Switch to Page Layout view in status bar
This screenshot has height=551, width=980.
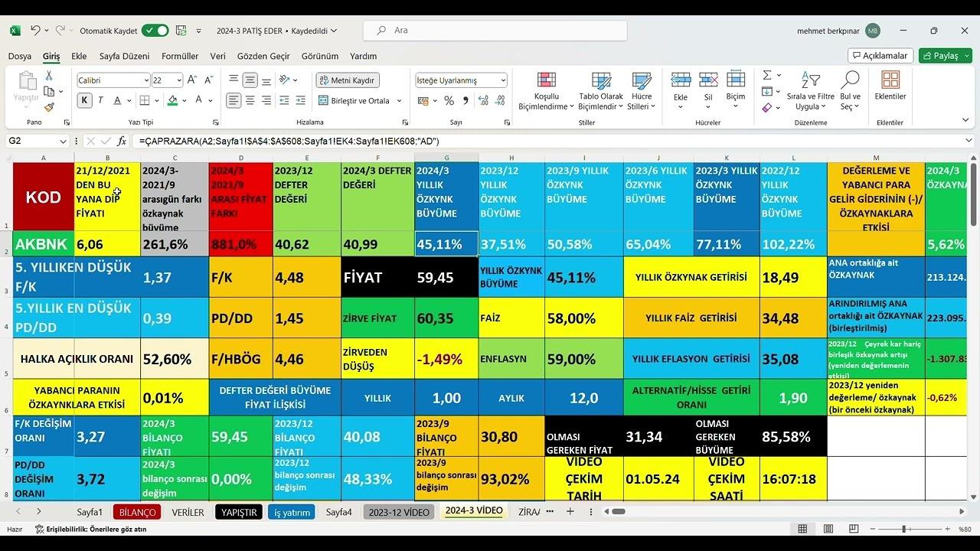pyautogui.click(x=828, y=529)
